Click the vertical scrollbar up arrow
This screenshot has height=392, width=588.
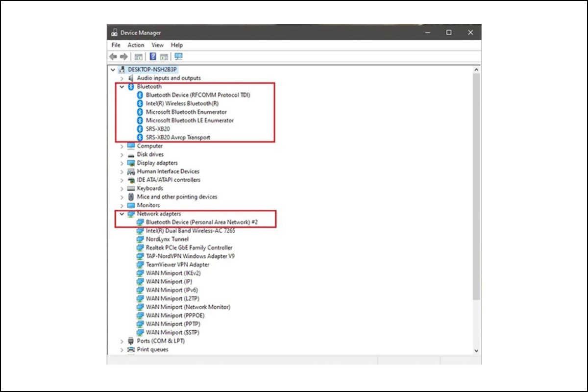pyautogui.click(x=476, y=70)
